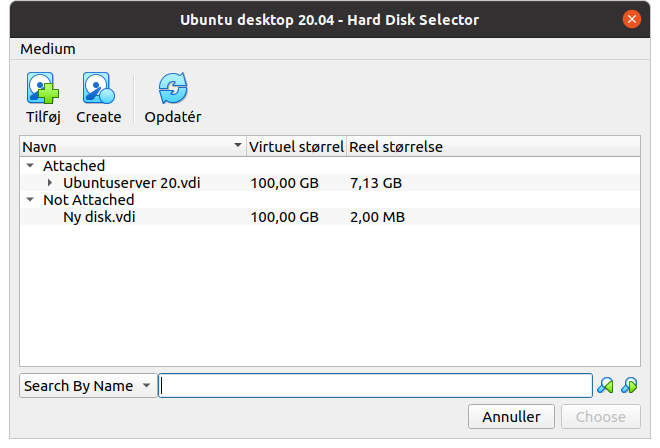Screen dimensions: 660x448
Task: Select the Attached group row
Action: pyautogui.click(x=330, y=165)
